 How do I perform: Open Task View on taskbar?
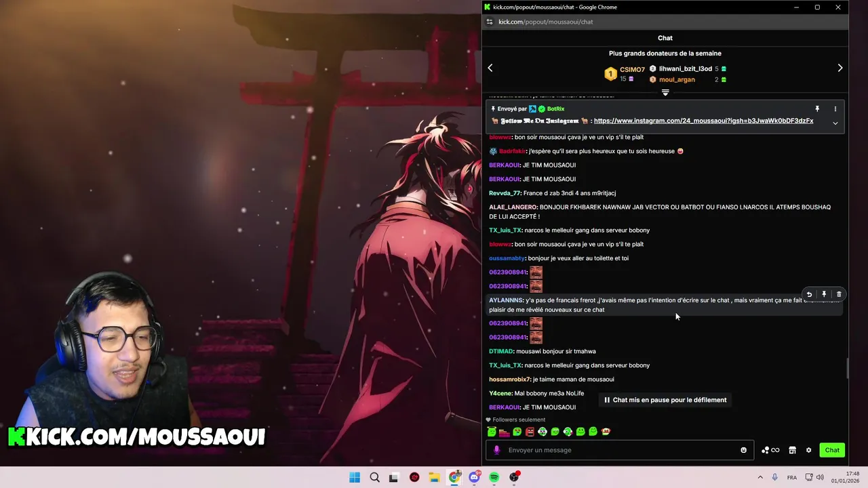tap(394, 477)
